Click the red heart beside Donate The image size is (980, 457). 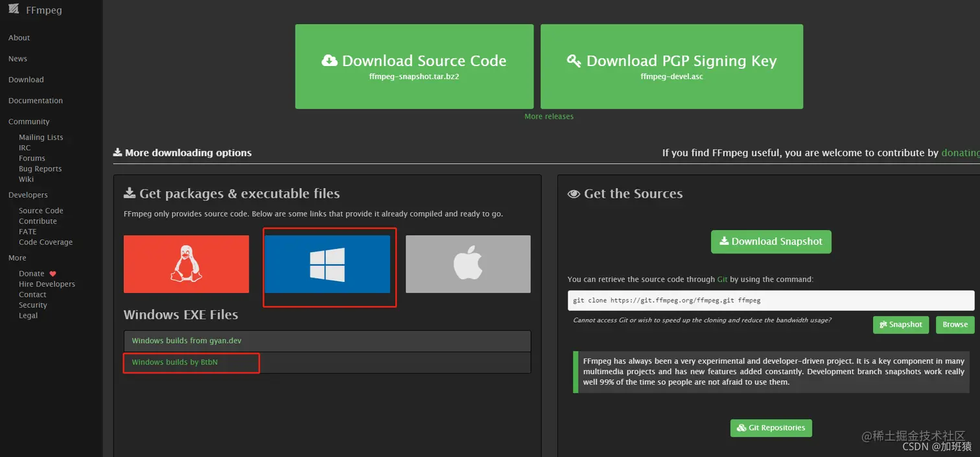[x=53, y=274]
